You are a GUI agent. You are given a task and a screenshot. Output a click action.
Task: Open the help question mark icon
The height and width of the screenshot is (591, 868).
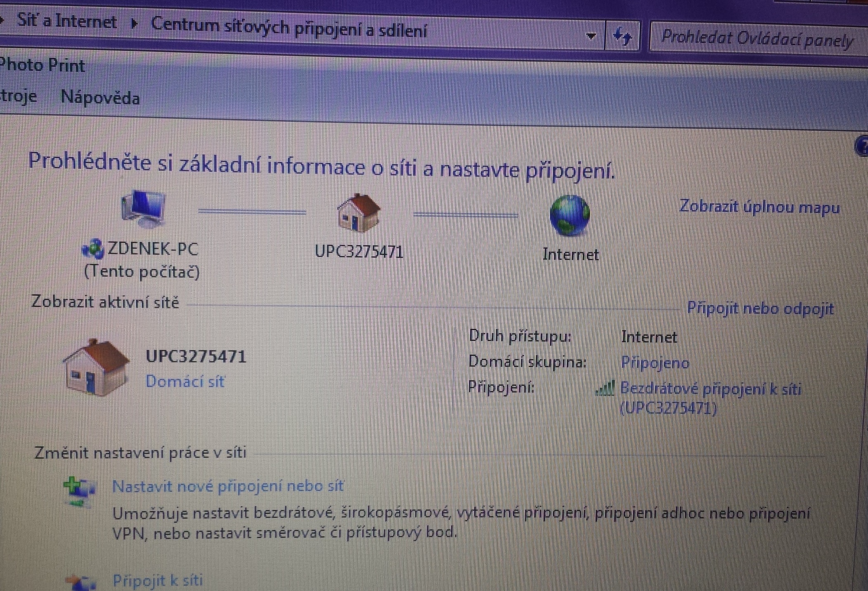pyautogui.click(x=863, y=146)
